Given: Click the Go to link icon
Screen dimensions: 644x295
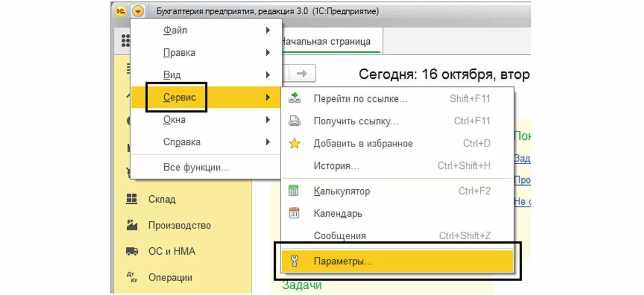Looking at the screenshot, I should coord(295,99).
